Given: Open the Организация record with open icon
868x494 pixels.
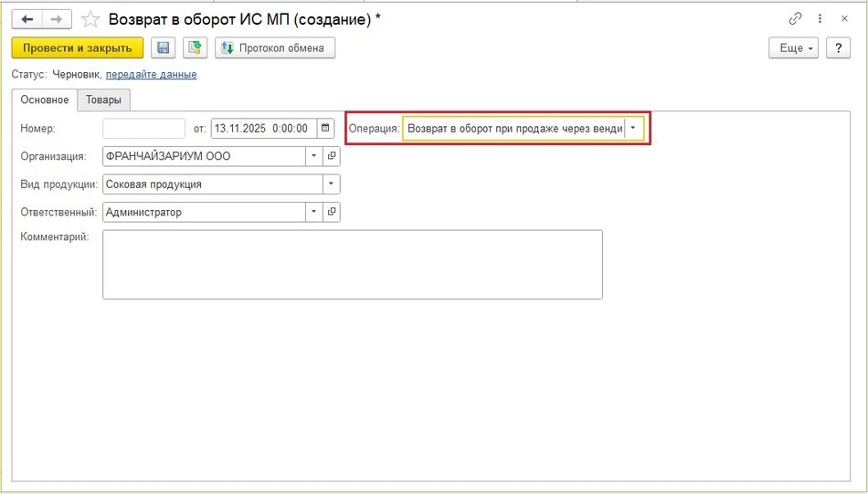Looking at the screenshot, I should (332, 156).
